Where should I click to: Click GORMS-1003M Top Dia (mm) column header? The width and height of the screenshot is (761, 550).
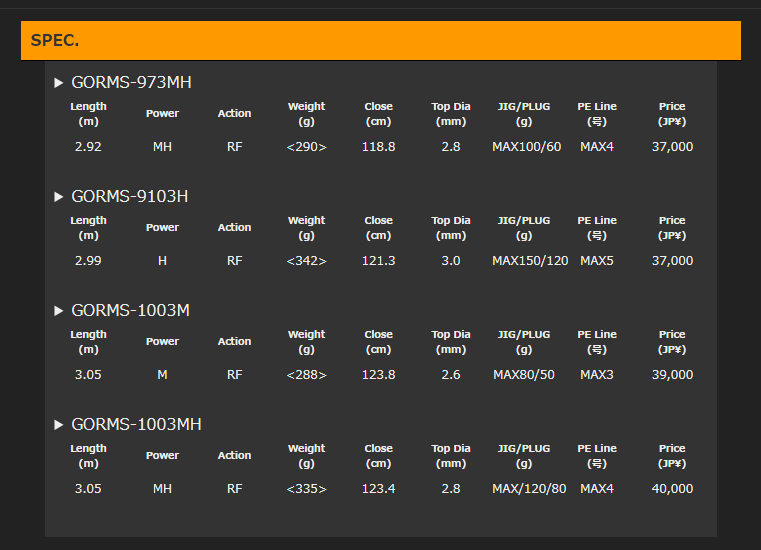(451, 342)
